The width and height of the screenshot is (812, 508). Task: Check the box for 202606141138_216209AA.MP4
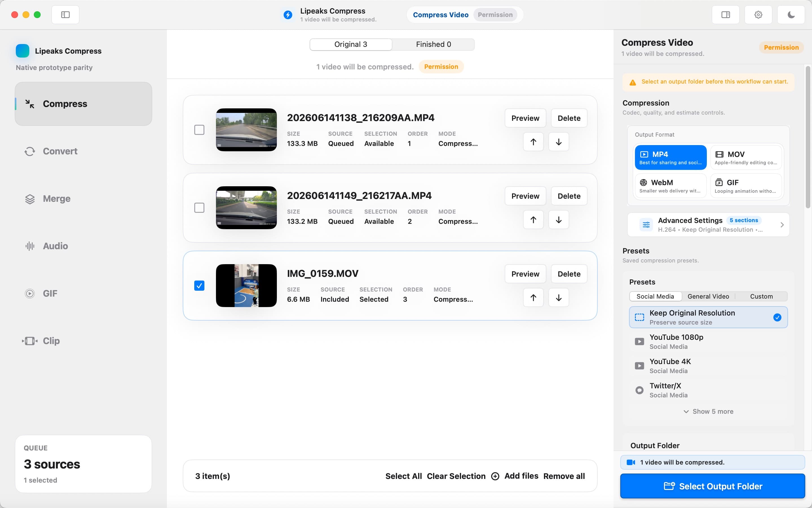point(199,130)
